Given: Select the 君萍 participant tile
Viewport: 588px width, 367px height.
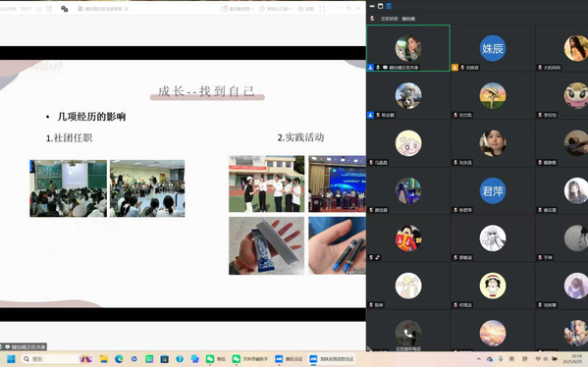Looking at the screenshot, I should coord(493,190).
